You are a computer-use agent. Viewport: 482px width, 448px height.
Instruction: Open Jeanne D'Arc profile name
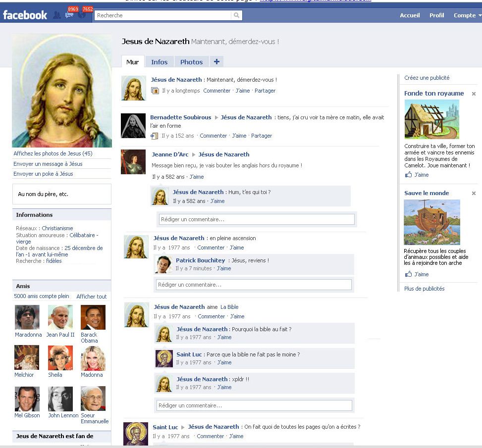tap(170, 154)
